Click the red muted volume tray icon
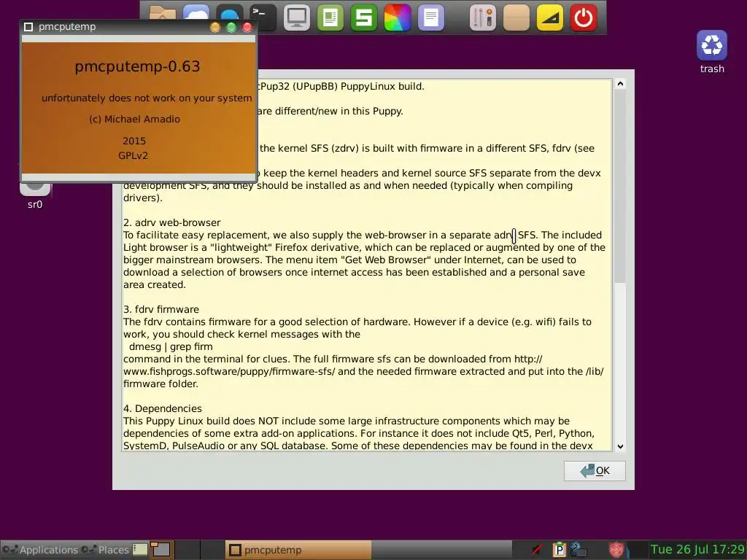This screenshot has width=747, height=560. (538, 550)
